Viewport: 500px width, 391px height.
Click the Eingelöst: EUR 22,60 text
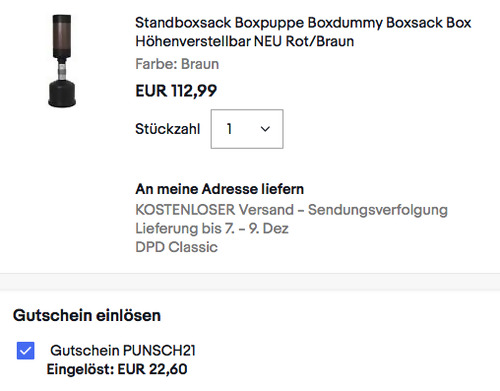pyautogui.click(x=117, y=369)
